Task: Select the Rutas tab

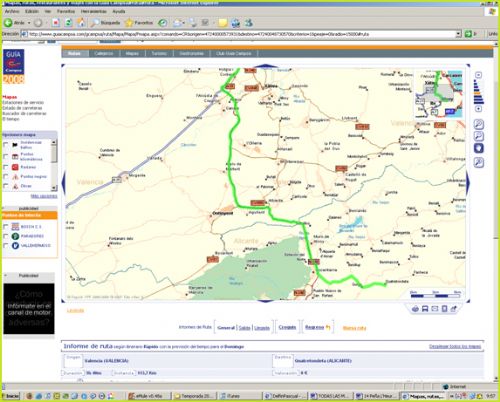Action: click(x=75, y=53)
